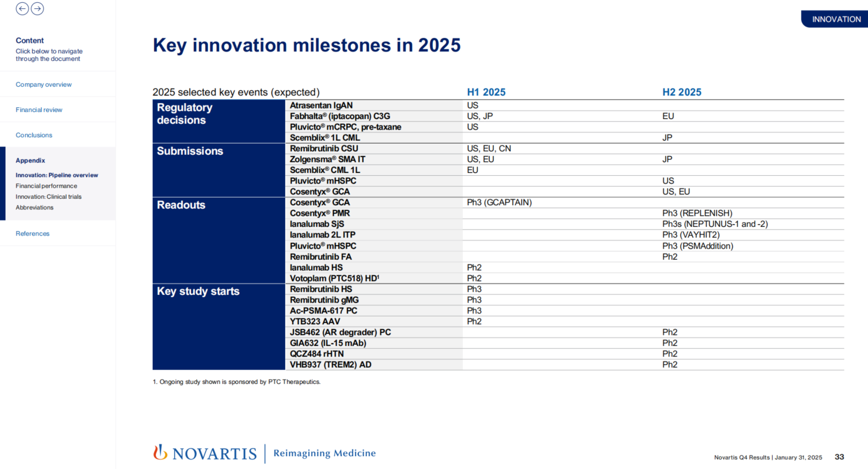The image size is (868, 469).
Task: Go to the previous page arrow
Action: coord(22,8)
